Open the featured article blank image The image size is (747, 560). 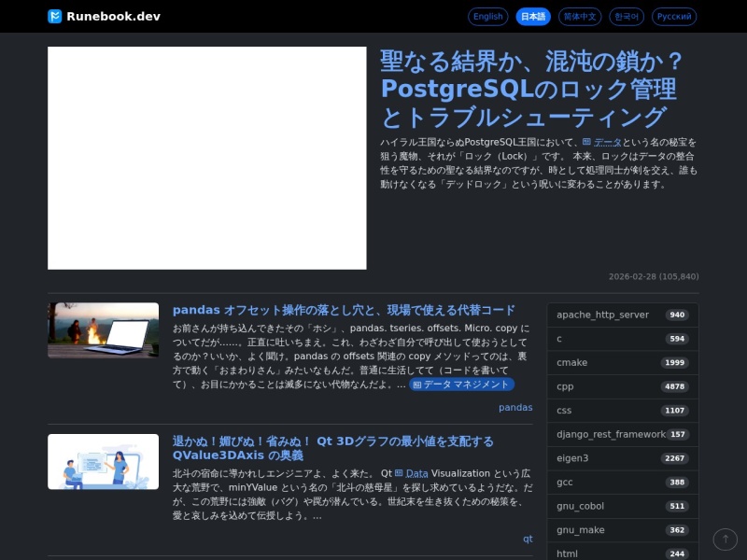click(x=207, y=158)
